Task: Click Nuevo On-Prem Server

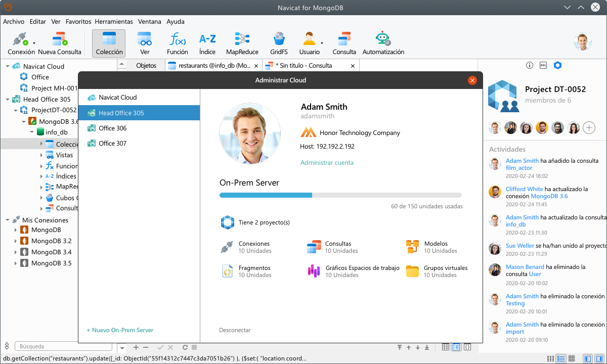Action: (x=120, y=330)
